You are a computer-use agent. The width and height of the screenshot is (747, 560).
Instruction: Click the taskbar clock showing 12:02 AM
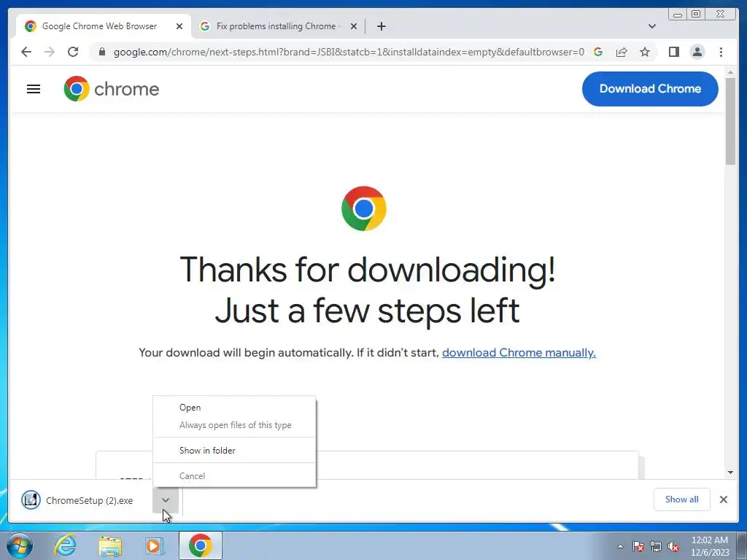[x=709, y=546]
